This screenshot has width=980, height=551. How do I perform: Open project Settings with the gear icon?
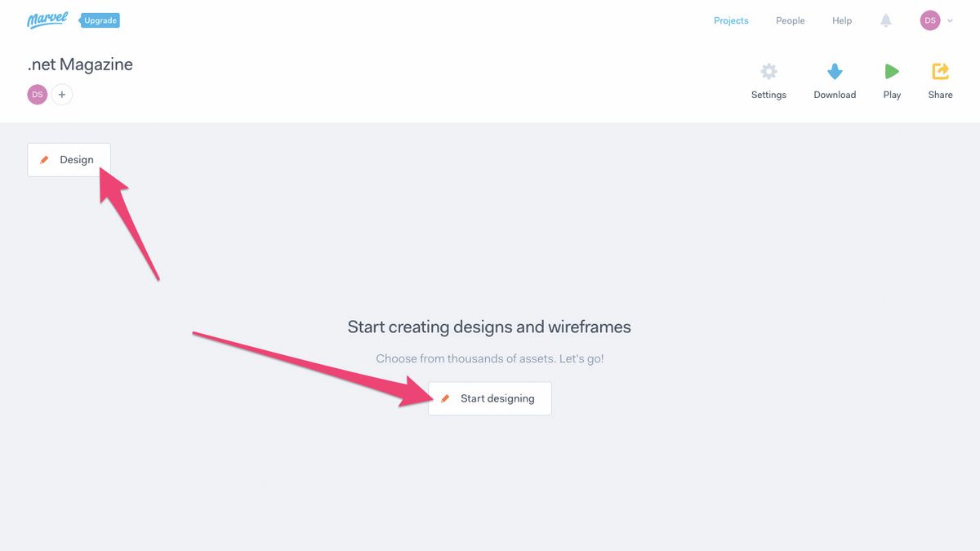click(768, 72)
